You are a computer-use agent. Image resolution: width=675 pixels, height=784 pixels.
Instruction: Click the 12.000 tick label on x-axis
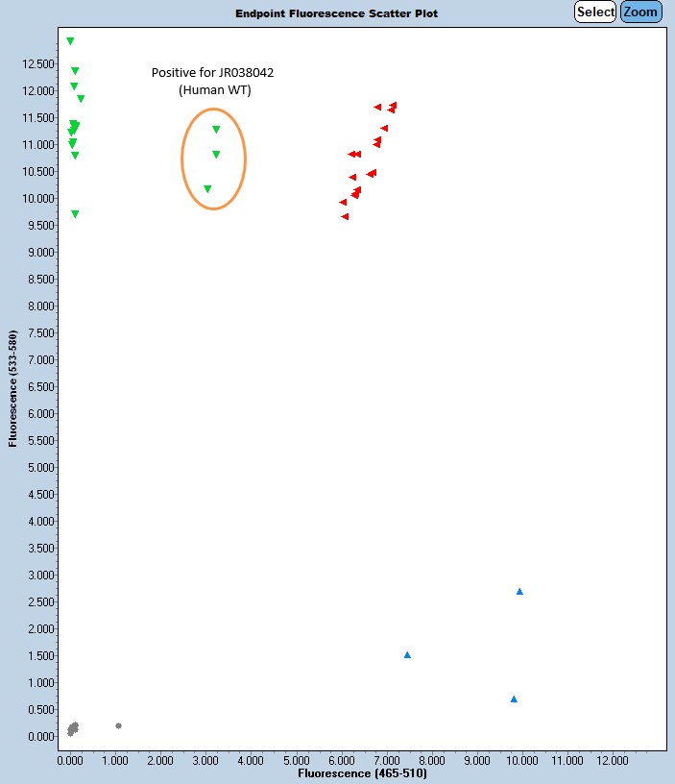pos(612,759)
